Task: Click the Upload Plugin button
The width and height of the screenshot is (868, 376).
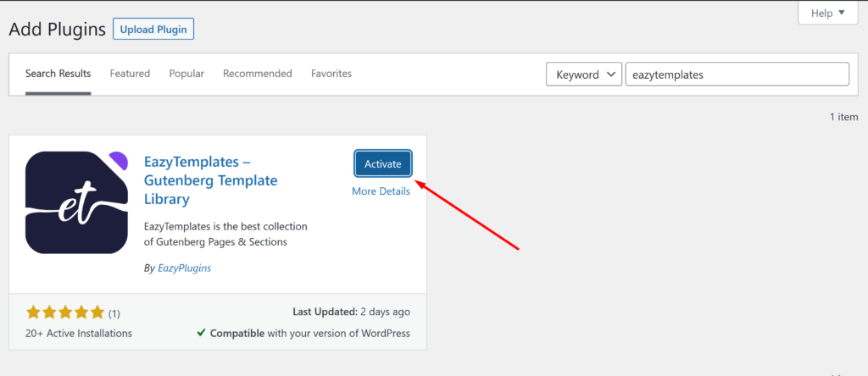Action: (x=153, y=30)
